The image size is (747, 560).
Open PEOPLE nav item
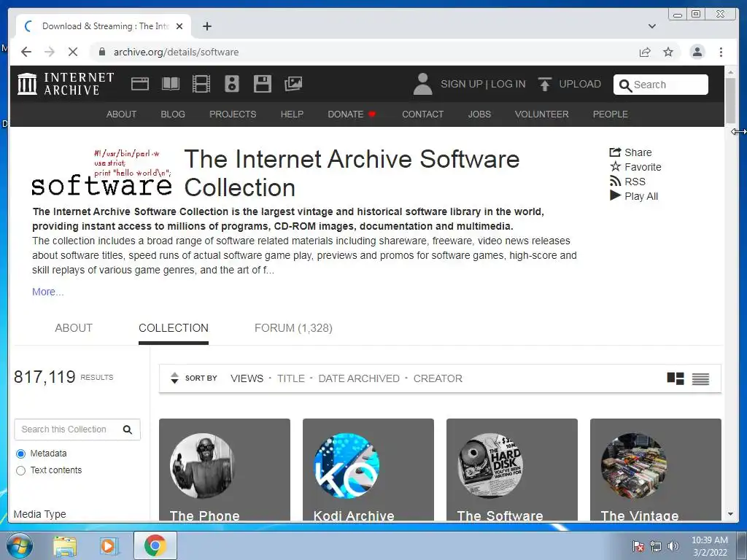pyautogui.click(x=611, y=114)
